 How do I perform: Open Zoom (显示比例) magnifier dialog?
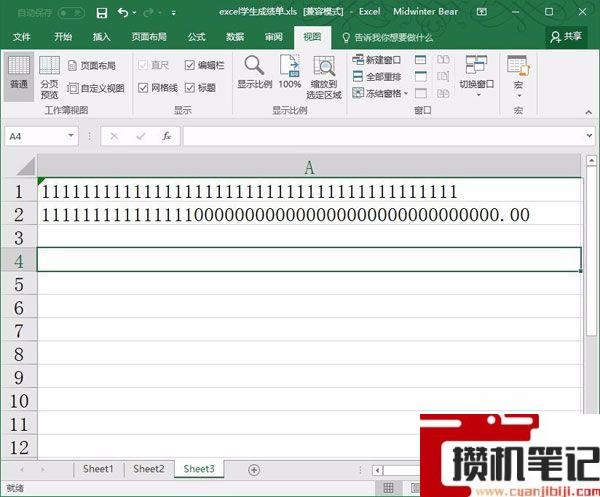click(254, 72)
